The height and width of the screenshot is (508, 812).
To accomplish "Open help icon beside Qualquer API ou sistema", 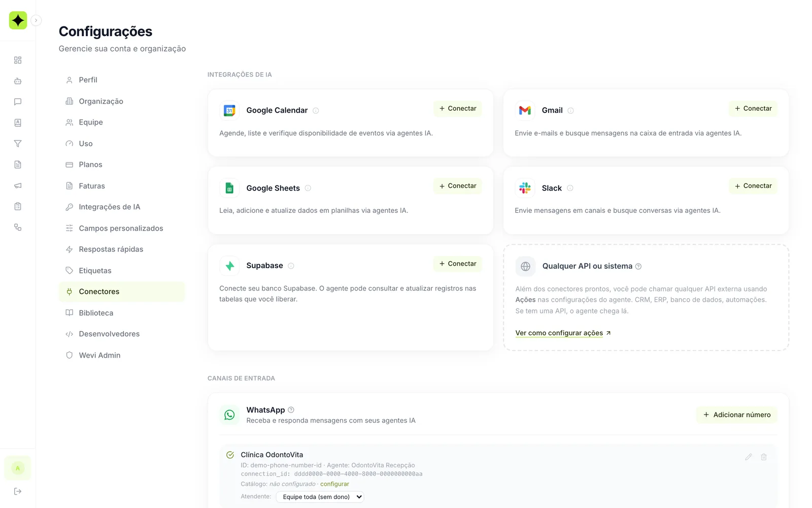I will [638, 266].
